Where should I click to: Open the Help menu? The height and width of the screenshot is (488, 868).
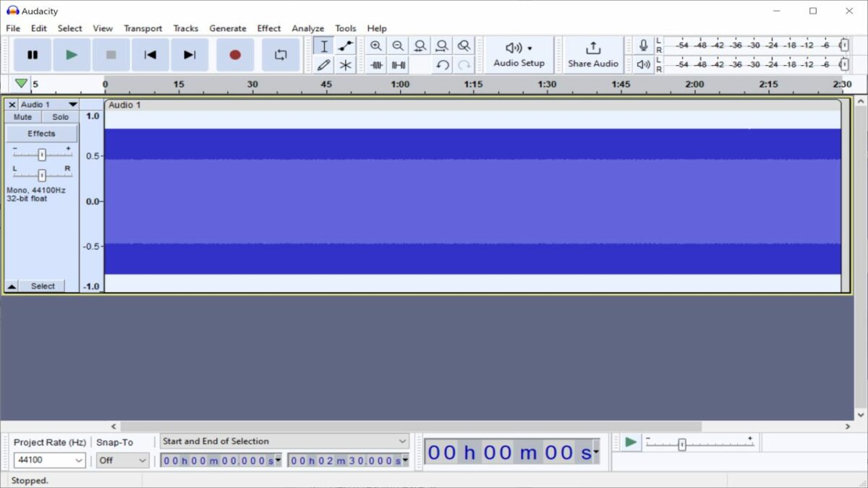[x=377, y=28]
